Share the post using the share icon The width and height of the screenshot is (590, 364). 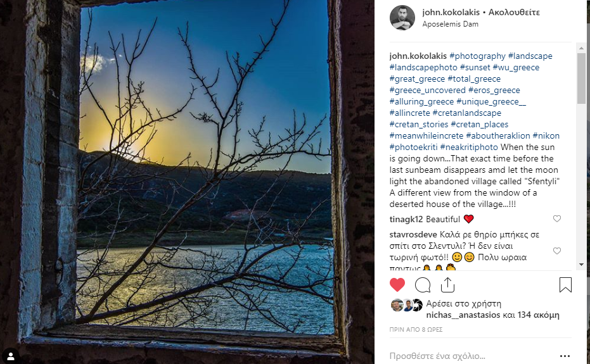447,285
